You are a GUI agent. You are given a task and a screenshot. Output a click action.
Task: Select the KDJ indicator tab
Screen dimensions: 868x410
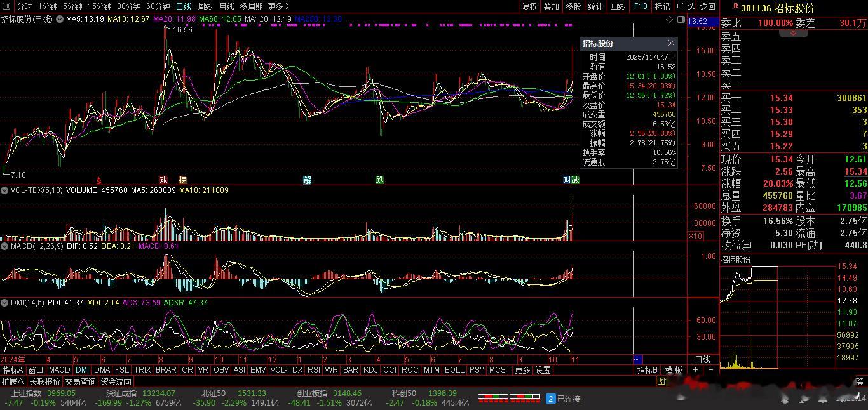click(x=370, y=370)
